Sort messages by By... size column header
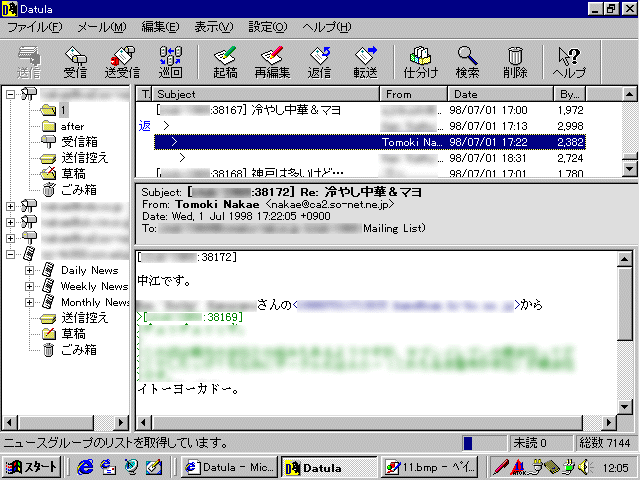This screenshot has width=640, height=480. point(570,94)
